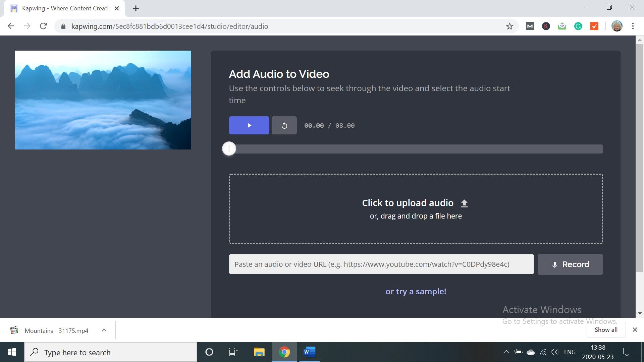Close the downloads bar
The width and height of the screenshot is (644, 362).
point(635,330)
